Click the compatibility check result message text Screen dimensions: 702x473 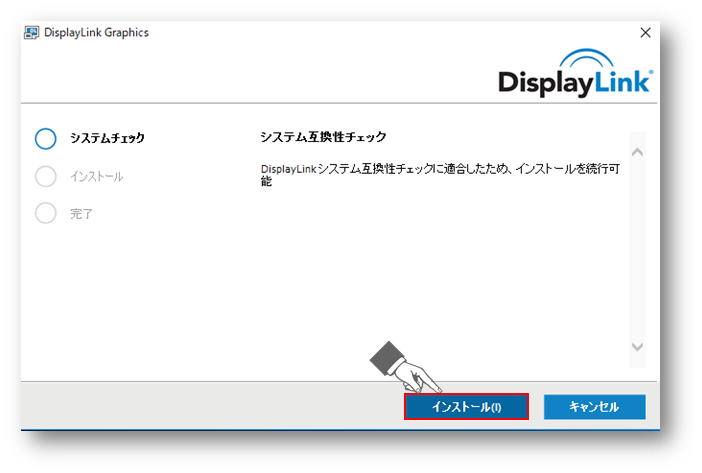[x=440, y=175]
